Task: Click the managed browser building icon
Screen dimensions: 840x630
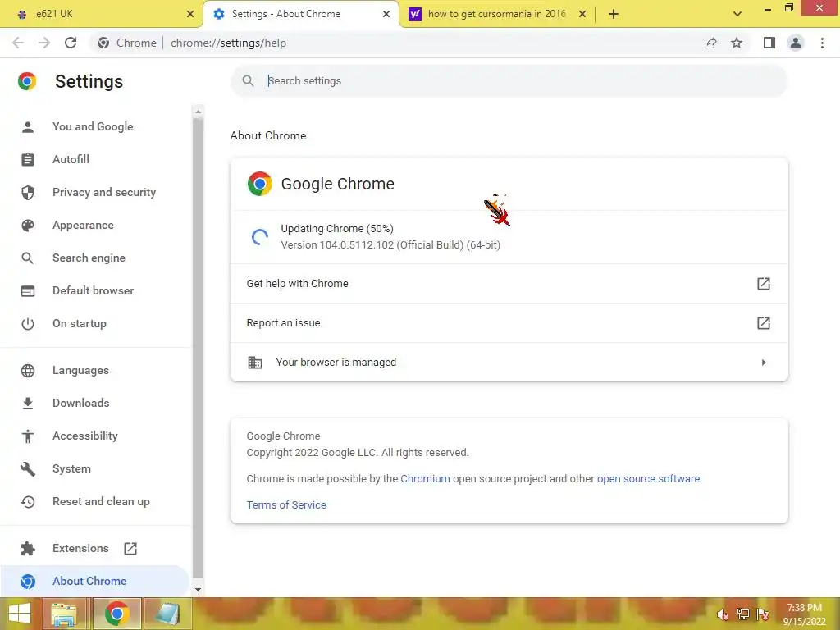Action: (255, 363)
